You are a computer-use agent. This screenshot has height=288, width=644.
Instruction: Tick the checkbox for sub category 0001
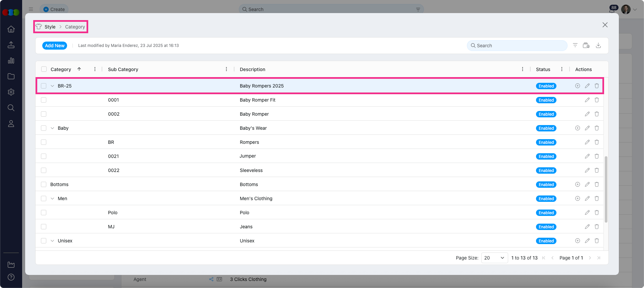tap(44, 100)
